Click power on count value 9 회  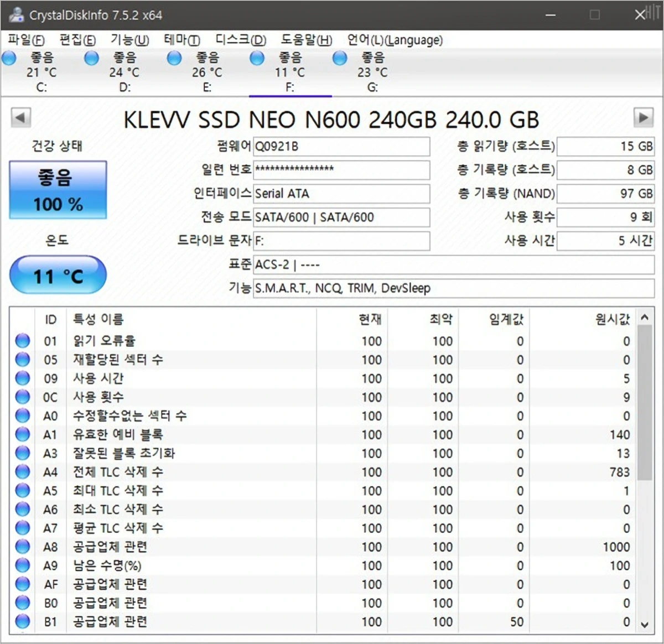coord(606,217)
